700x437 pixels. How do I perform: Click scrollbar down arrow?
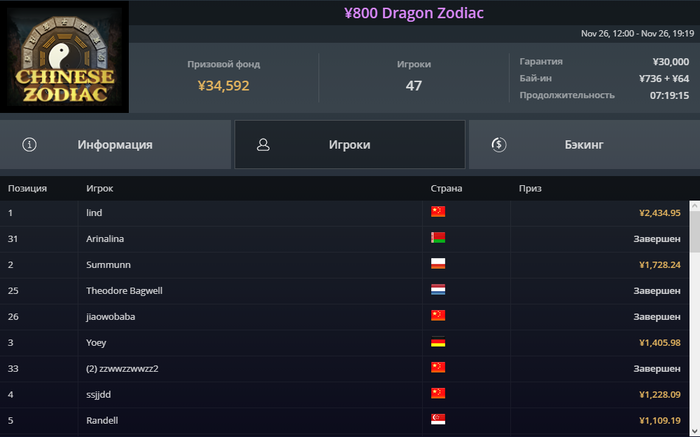pos(695,431)
